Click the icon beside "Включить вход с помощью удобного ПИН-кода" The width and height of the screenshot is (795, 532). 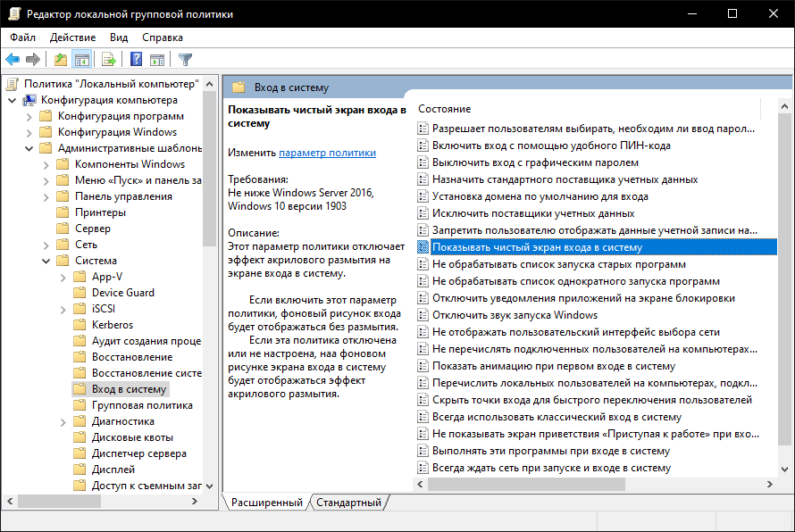pyautogui.click(x=423, y=145)
